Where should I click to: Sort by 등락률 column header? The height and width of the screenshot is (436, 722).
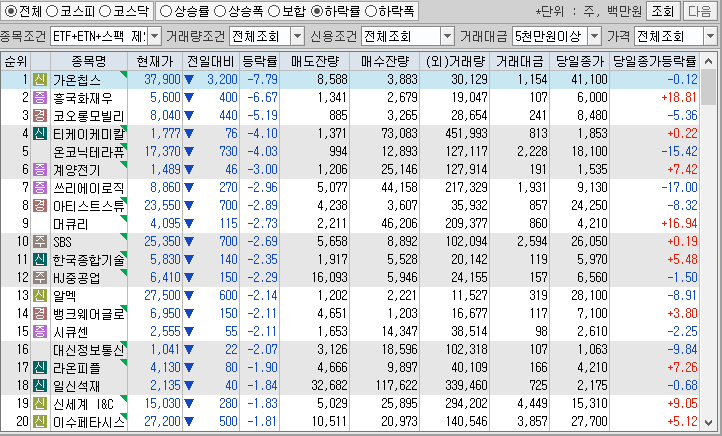tap(260, 61)
